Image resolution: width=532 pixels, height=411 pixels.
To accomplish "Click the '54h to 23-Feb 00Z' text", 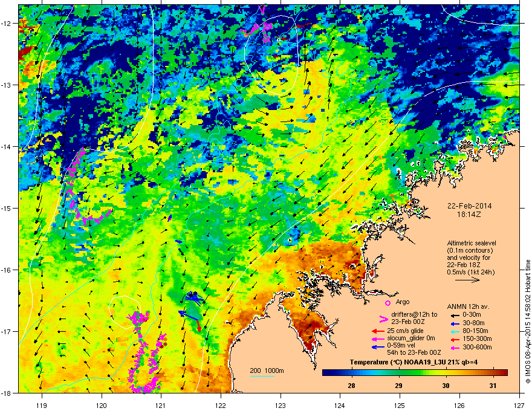I will click(414, 352).
